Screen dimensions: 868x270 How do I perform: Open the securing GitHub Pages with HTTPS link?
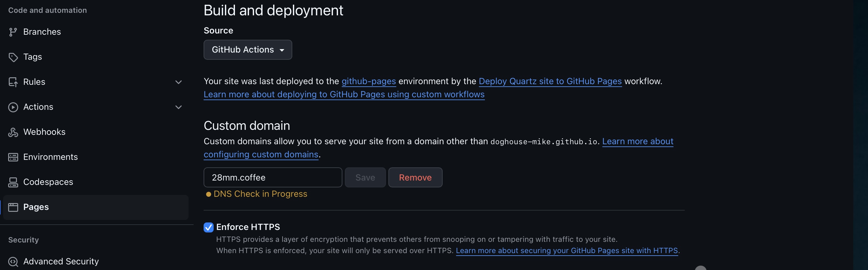tap(566, 251)
